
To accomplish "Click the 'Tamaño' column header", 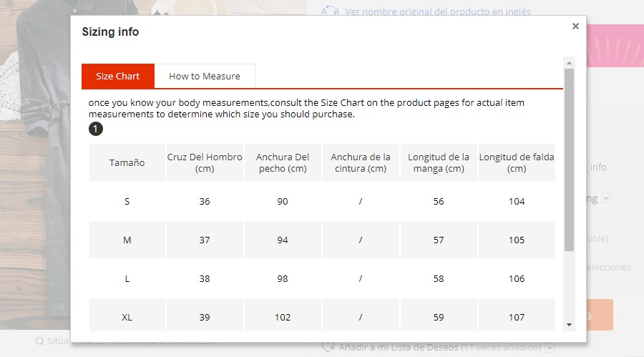I will (127, 162).
